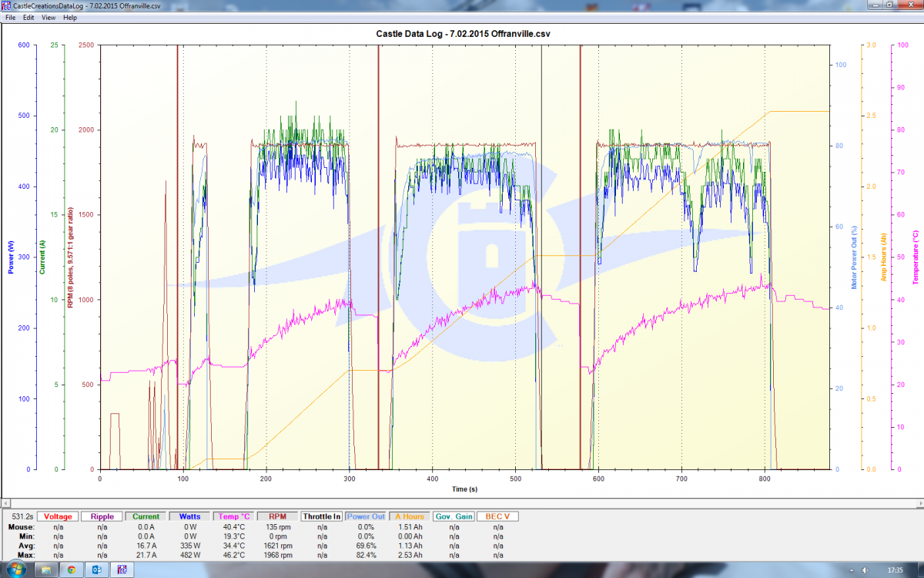The image size is (924, 578).
Task: Click the Avg RPM value 1621 rpm
Action: click(x=277, y=546)
